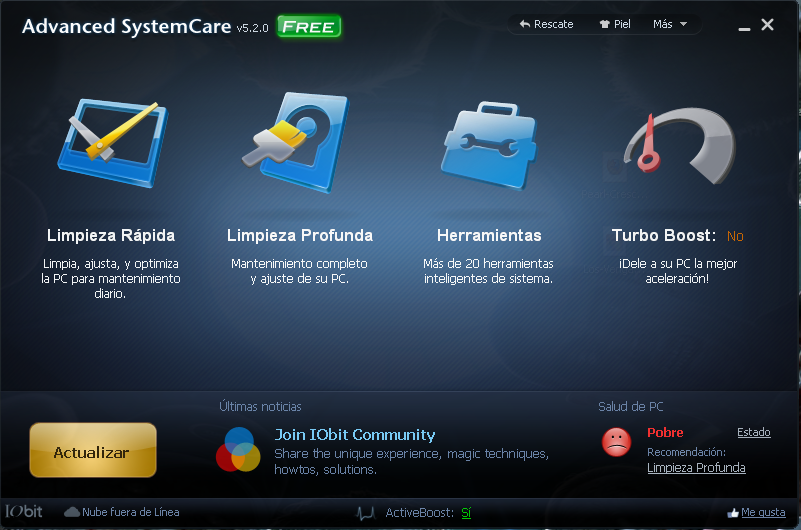This screenshot has height=530, width=801.
Task: Click the Nube fuera de Línea cloud icon
Action: [x=72, y=512]
